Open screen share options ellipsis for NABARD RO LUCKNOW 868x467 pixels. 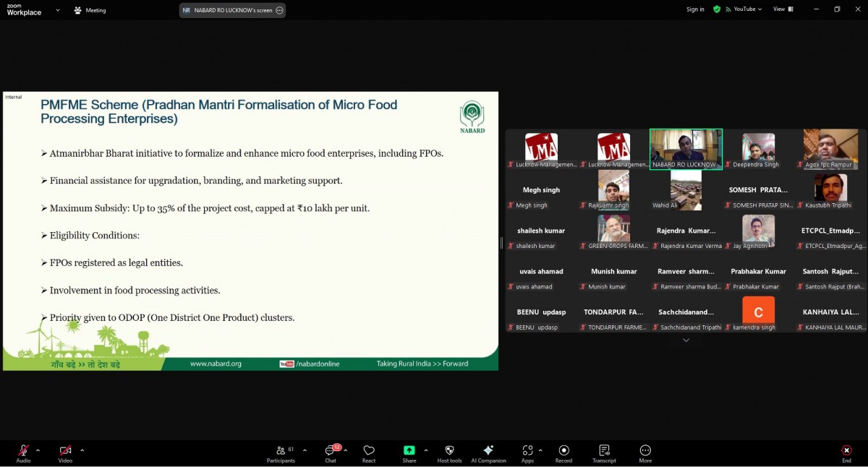280,10
